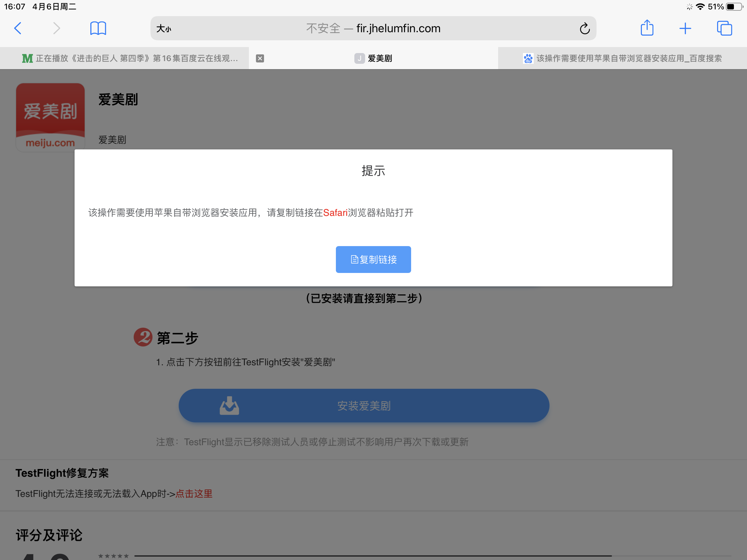Open the share sheet icon

(x=647, y=28)
